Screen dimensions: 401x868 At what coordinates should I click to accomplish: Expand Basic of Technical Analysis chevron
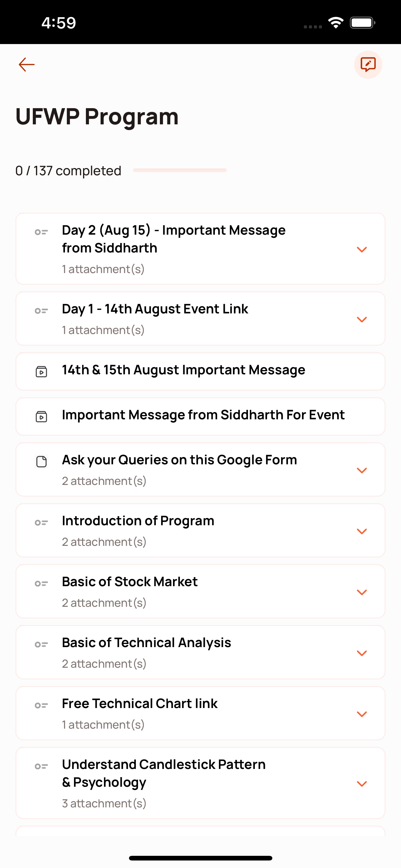click(362, 653)
